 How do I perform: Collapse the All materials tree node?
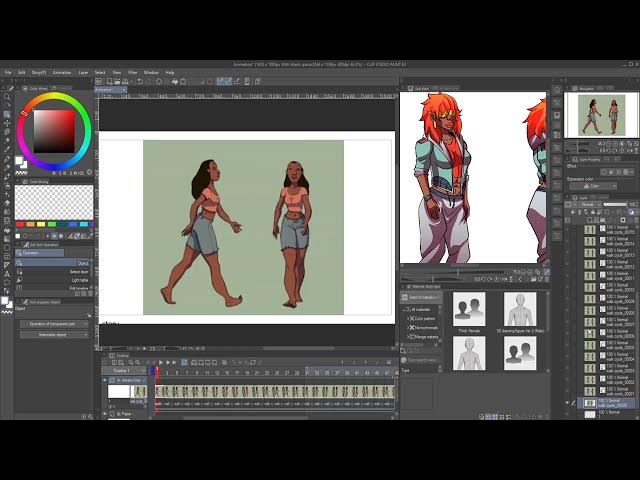404,310
